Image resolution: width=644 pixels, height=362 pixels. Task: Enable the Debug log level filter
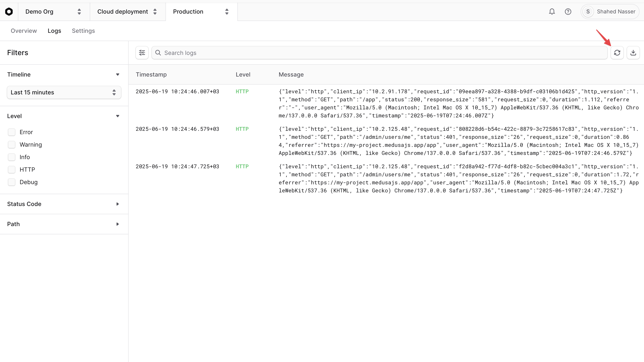pos(12,182)
